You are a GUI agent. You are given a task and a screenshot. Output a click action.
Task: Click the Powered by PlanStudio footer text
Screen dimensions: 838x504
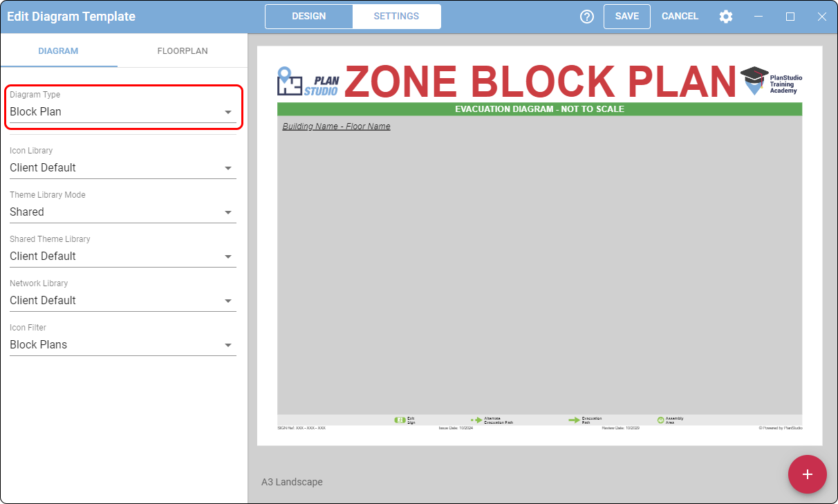[x=781, y=428]
